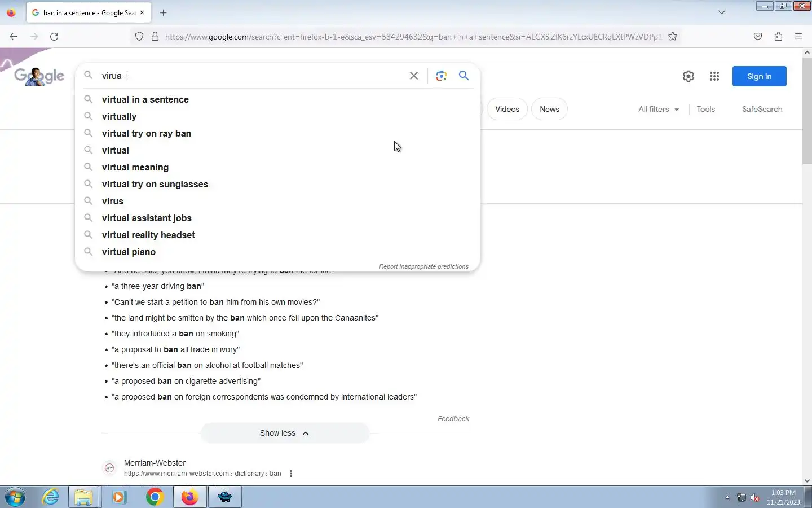Open Firefox application hamburger menu
The image size is (812, 508).
[x=798, y=37]
